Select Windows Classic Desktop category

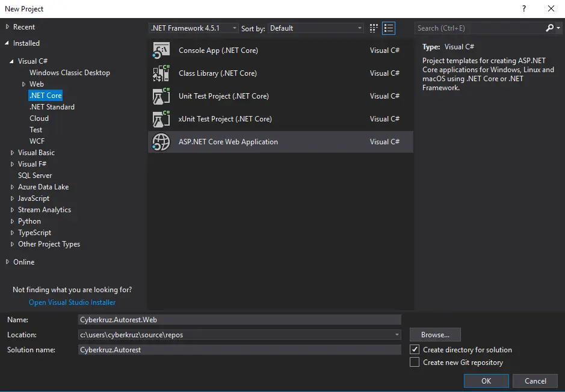(70, 72)
